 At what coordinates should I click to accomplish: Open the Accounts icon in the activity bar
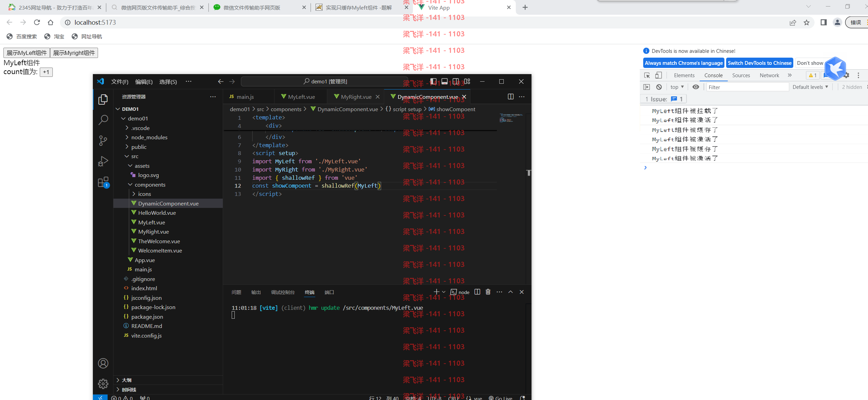coord(103,363)
